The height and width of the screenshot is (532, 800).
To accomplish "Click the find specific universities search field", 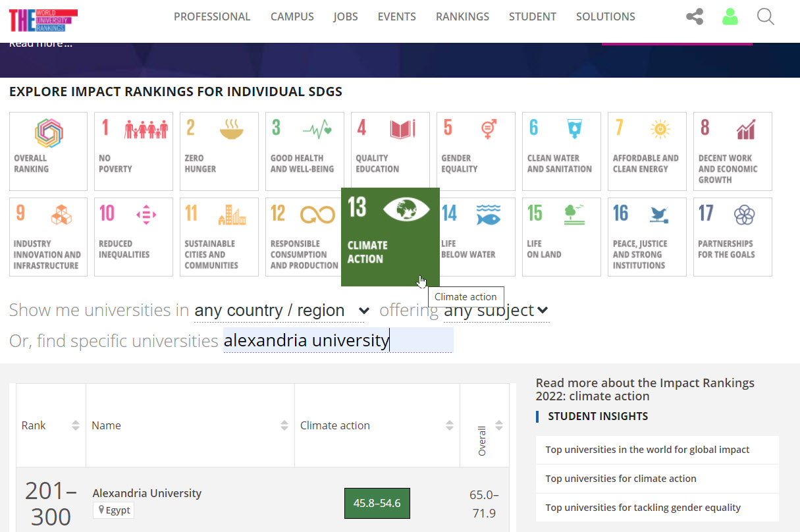I will [x=337, y=340].
